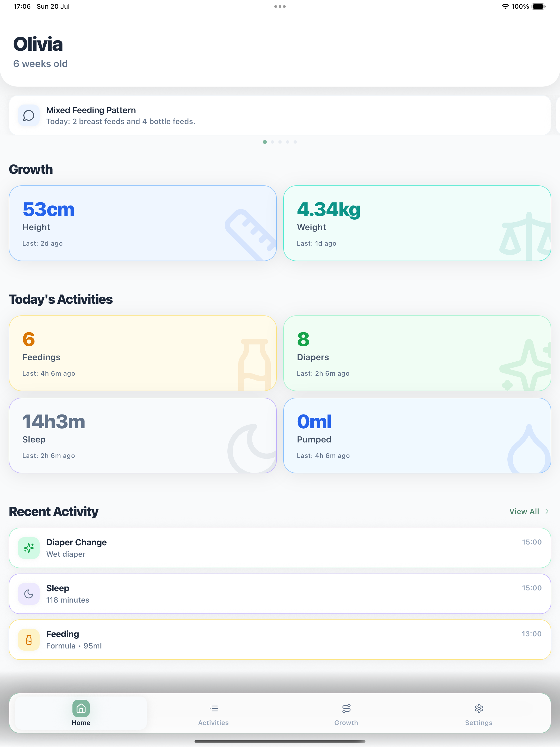560x747 pixels.
Task: Tap the Activities list icon
Action: click(x=214, y=708)
